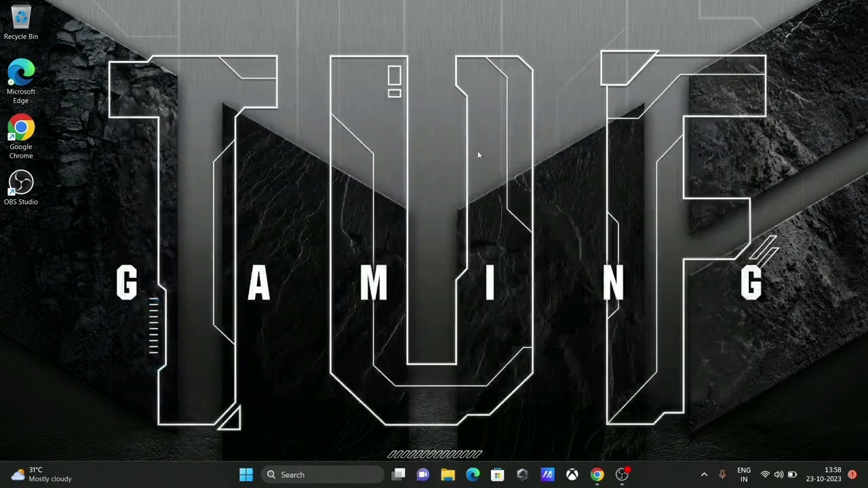Open MyASUS app from the taskbar

point(547,474)
